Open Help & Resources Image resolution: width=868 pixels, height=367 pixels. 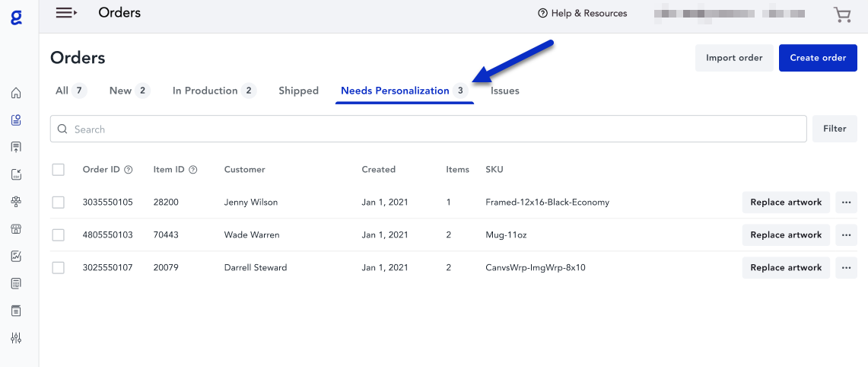582,14
